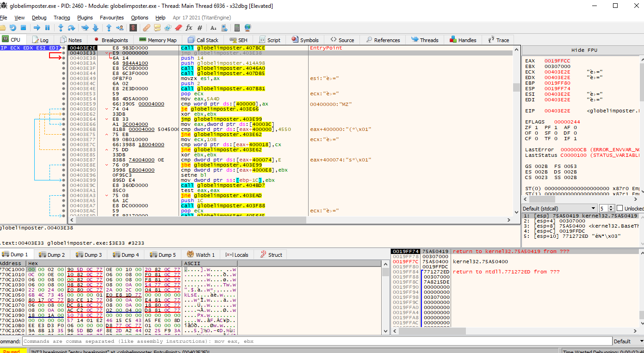
Task: Pause execution with the pause icon
Action: point(47,28)
